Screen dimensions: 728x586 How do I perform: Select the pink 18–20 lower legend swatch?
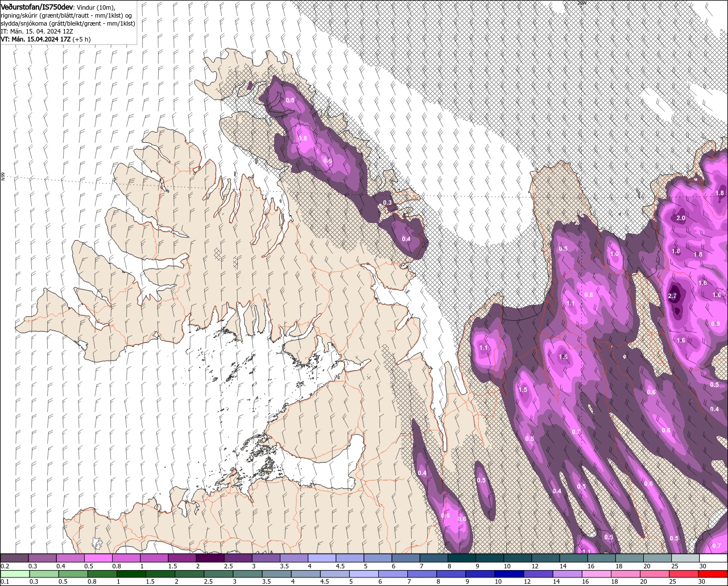coord(626,574)
